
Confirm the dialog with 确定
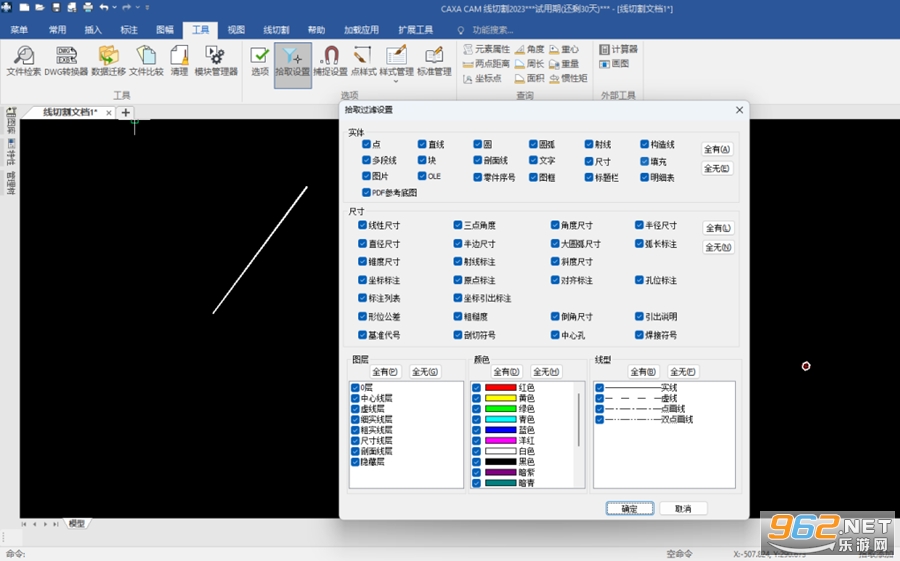click(630, 508)
